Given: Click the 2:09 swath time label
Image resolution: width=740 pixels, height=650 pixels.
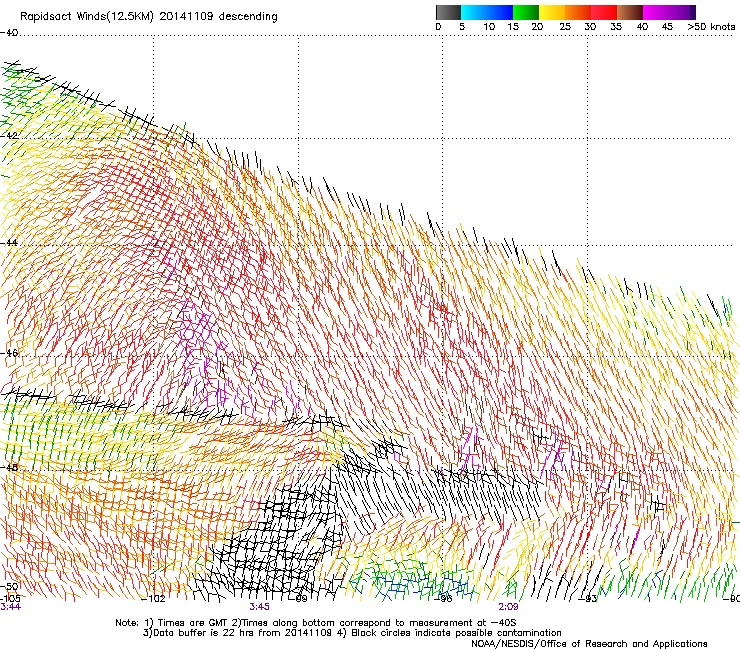Looking at the screenshot, I should [508, 607].
